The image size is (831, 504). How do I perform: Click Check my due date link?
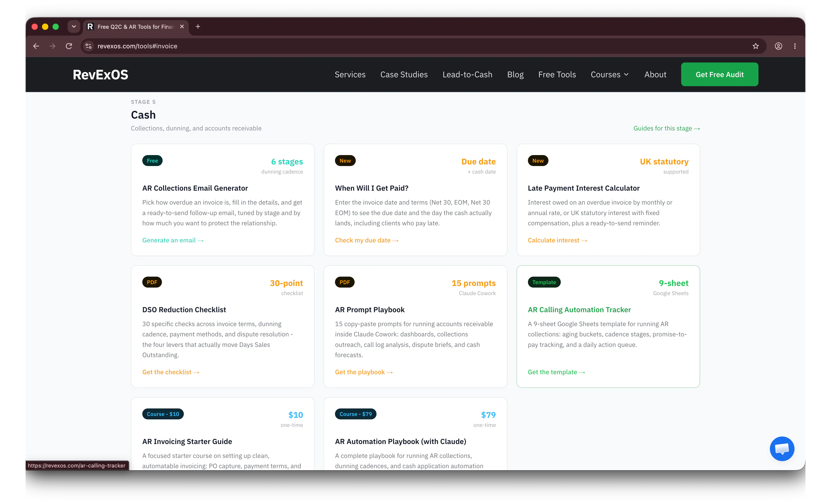pos(367,240)
